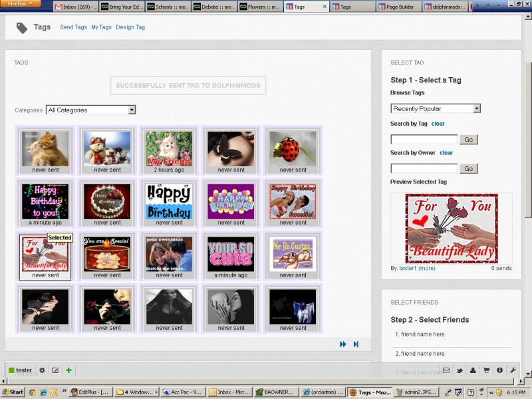Switch to Page Builder tab
Screen dimensions: 532x399
click(x=399, y=7)
